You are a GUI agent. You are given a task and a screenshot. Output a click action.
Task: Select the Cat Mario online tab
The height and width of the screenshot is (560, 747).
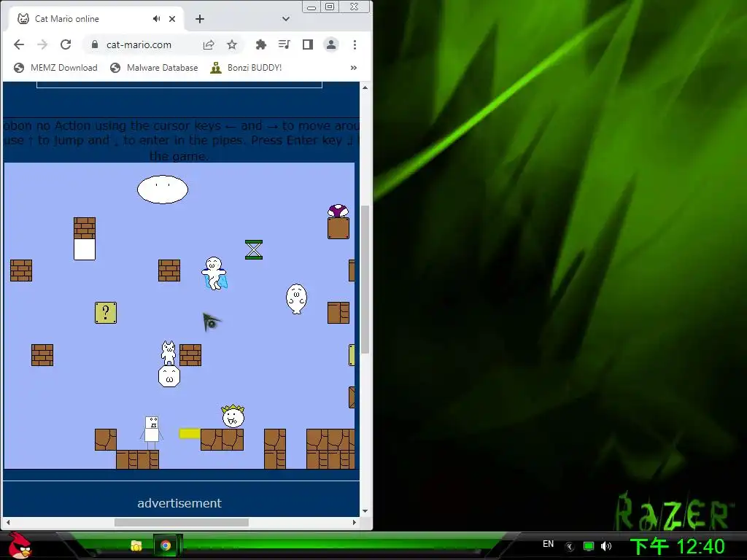point(96,18)
